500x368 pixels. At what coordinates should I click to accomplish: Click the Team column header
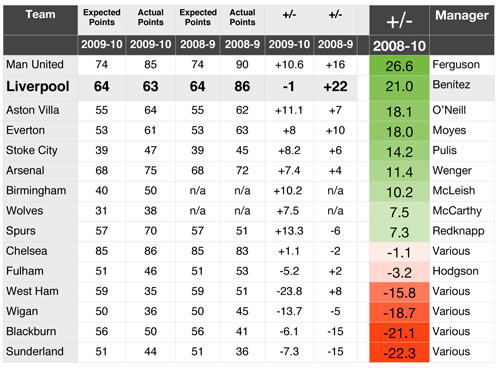(40, 15)
